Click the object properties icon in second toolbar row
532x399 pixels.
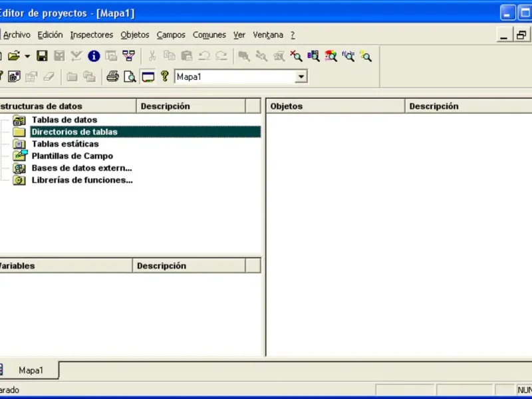point(14,76)
